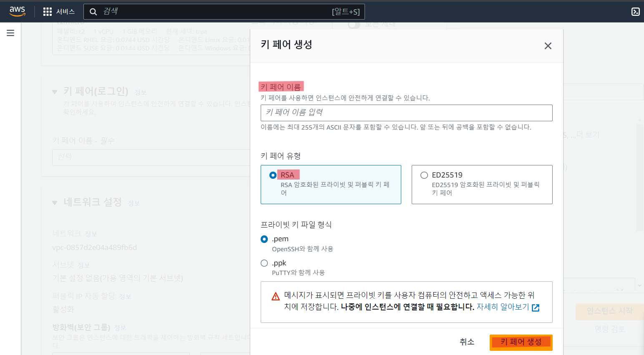Open 정보 link next to 네트워크 설정

(x=134, y=203)
